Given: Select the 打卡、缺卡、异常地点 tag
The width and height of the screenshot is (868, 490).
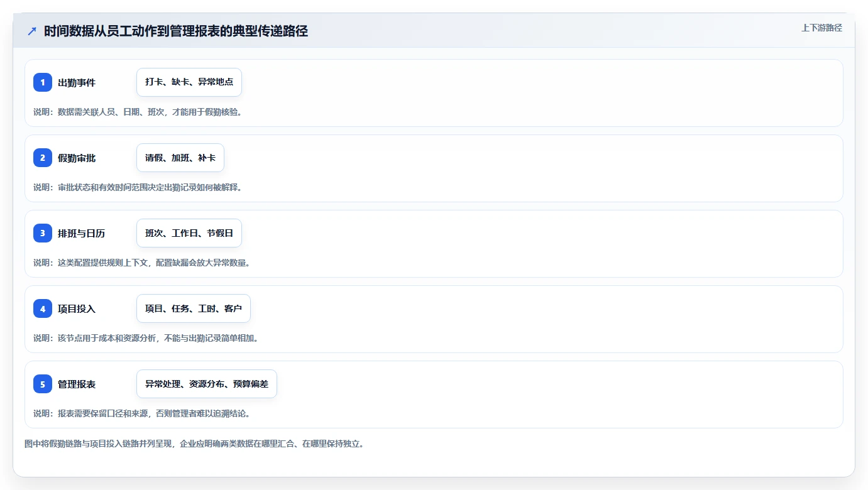Looking at the screenshot, I should click(x=189, y=82).
